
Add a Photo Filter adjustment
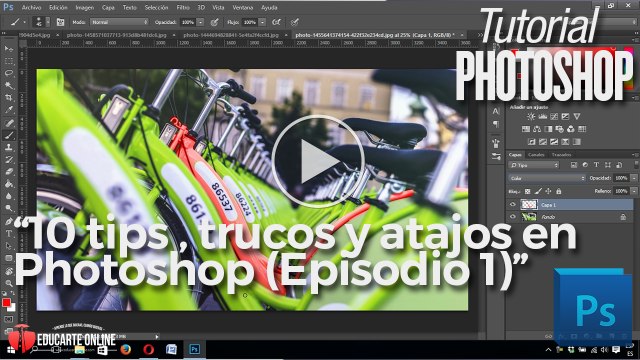[559, 129]
